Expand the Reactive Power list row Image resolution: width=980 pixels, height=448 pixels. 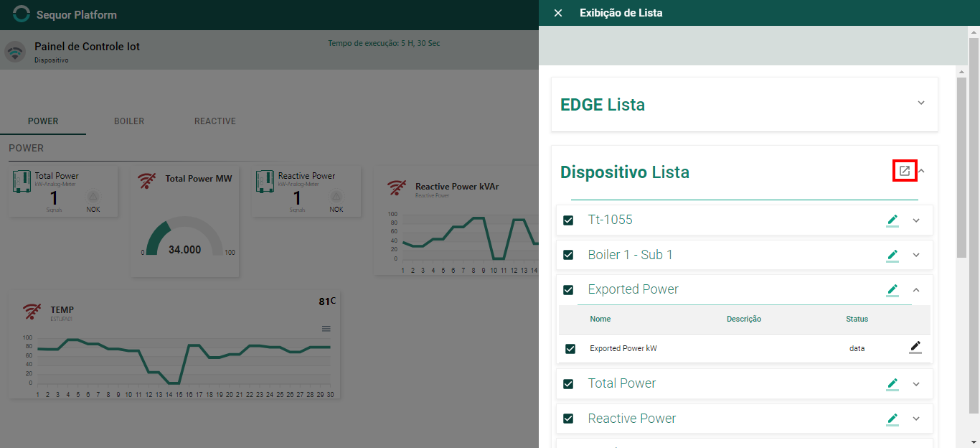pyautogui.click(x=916, y=419)
